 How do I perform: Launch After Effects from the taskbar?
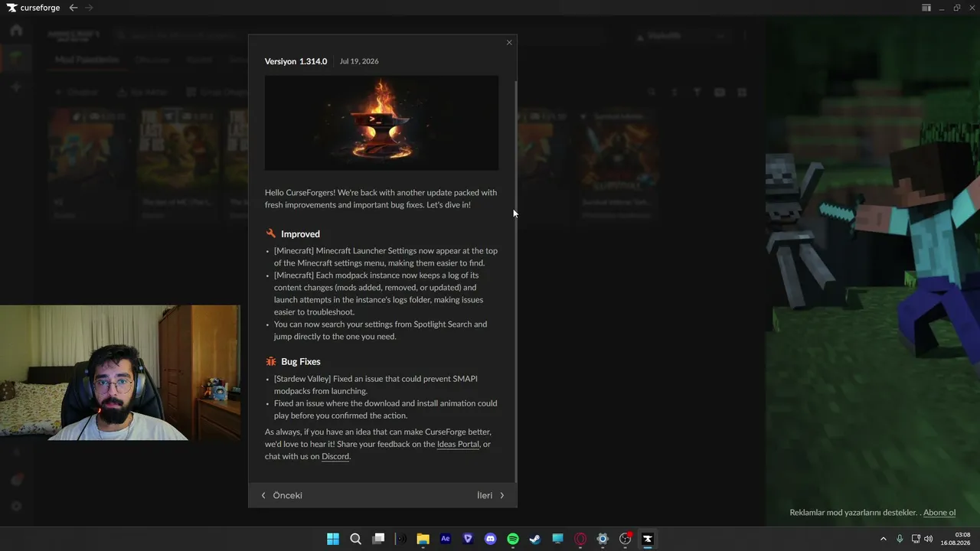[x=446, y=539]
